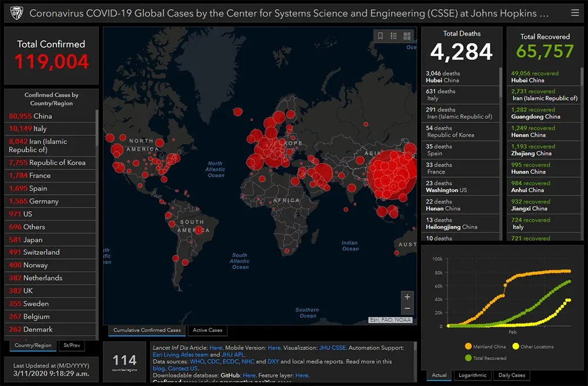The width and height of the screenshot is (588, 386).
Task: Zoom in on the map
Action: click(x=407, y=297)
